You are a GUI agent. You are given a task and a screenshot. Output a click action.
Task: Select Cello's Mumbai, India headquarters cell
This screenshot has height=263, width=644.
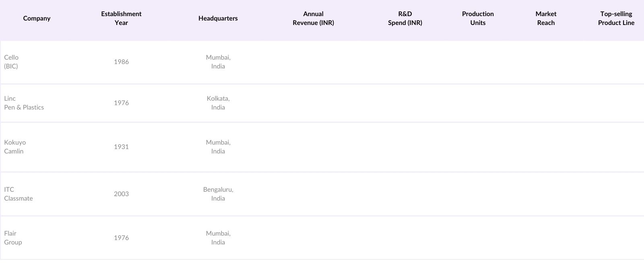218,62
